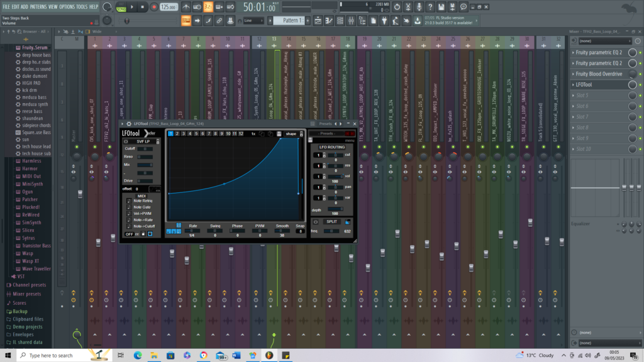This screenshot has width=644, height=362.
Task: Open Word from the Windows taskbar
Action: 236,356
